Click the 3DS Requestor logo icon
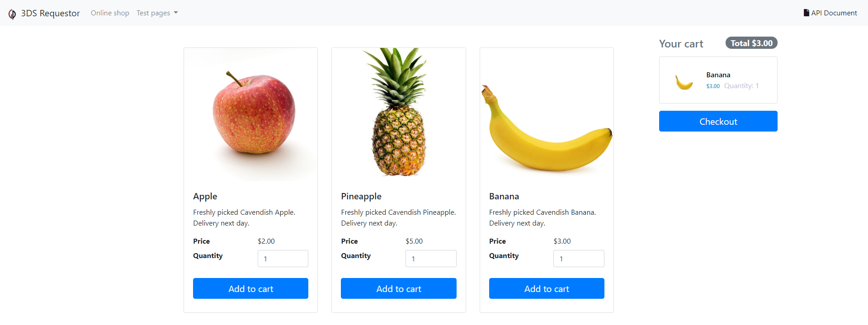 (x=12, y=14)
